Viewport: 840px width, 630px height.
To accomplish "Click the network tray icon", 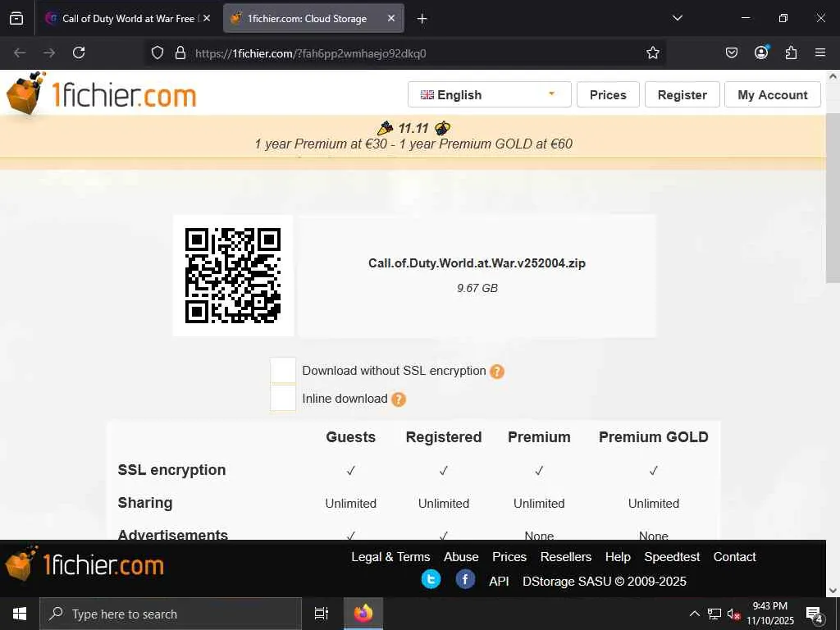I will (714, 614).
